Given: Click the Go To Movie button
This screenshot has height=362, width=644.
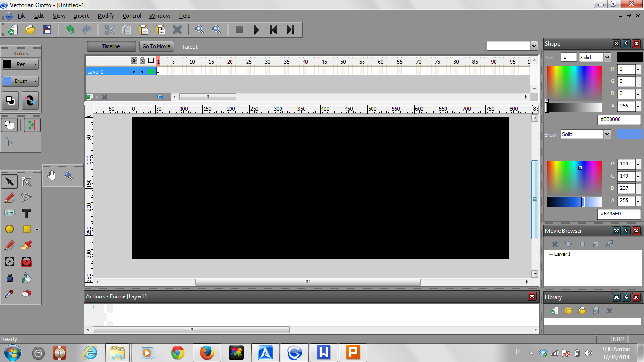Looking at the screenshot, I should pyautogui.click(x=156, y=46).
